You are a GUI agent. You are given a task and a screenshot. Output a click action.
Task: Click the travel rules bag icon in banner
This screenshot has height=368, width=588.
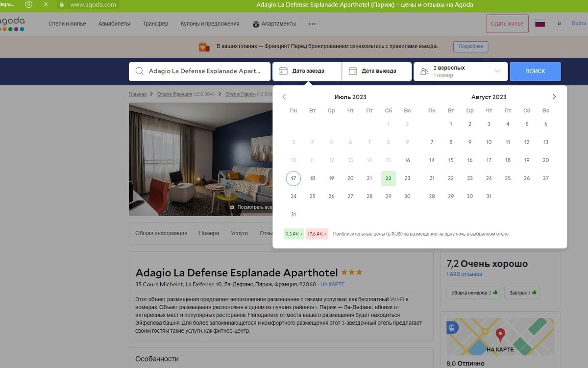pos(204,47)
